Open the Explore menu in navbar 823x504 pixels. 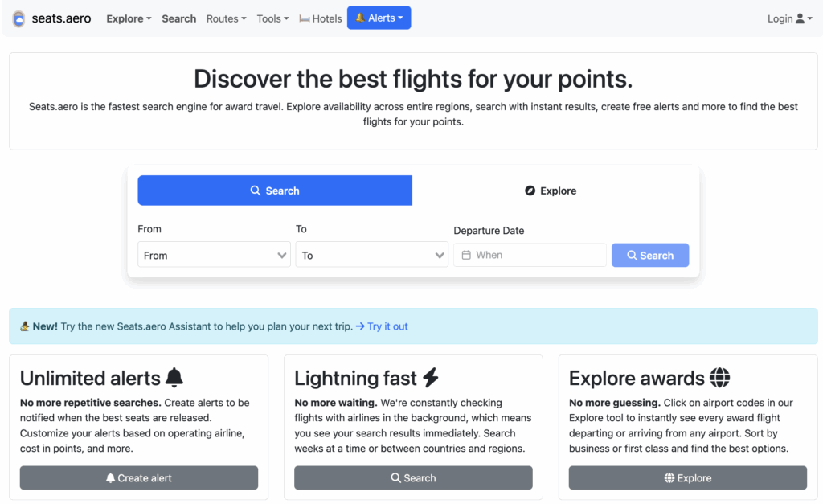pyautogui.click(x=129, y=18)
